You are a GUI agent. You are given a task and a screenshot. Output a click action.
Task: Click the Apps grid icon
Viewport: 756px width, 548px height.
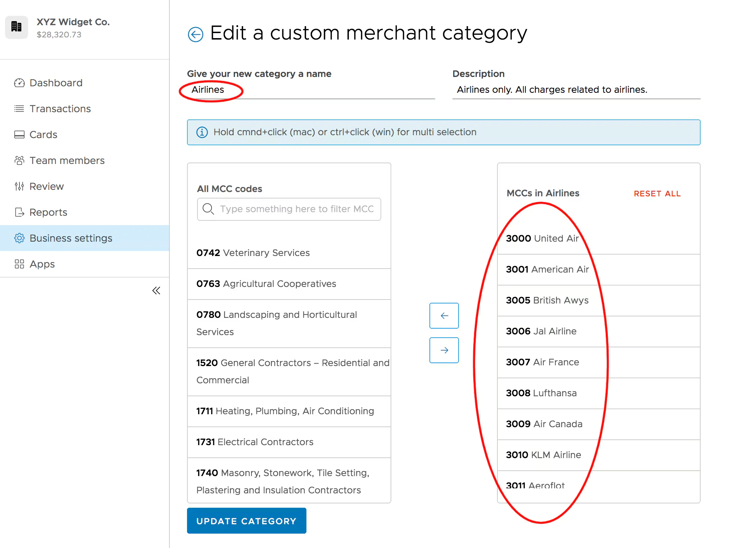pyautogui.click(x=19, y=264)
